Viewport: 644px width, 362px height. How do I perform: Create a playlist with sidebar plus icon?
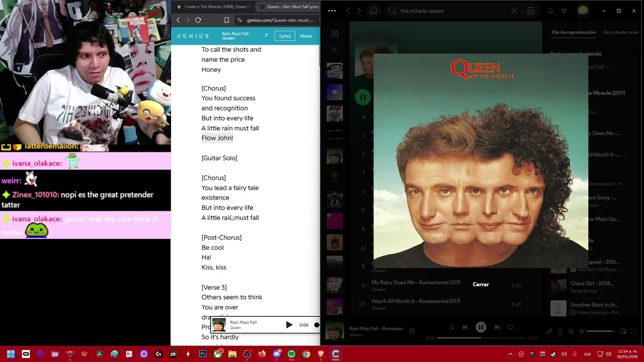coord(335,49)
